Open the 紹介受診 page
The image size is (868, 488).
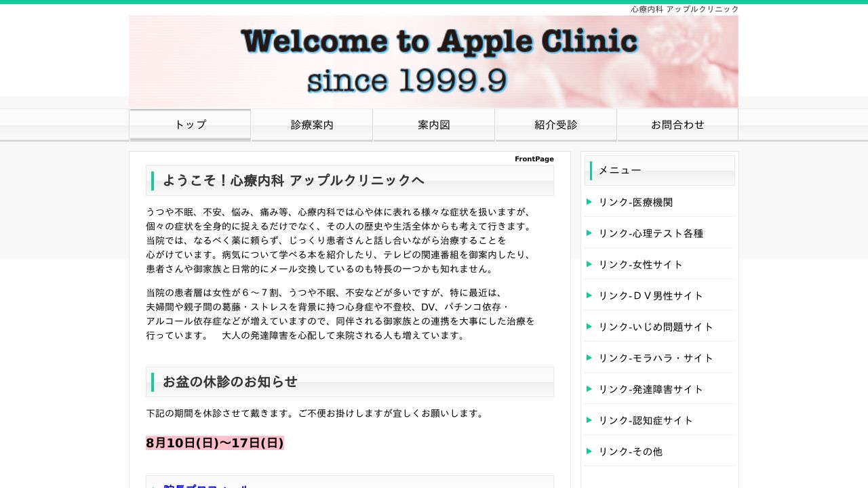tap(555, 125)
